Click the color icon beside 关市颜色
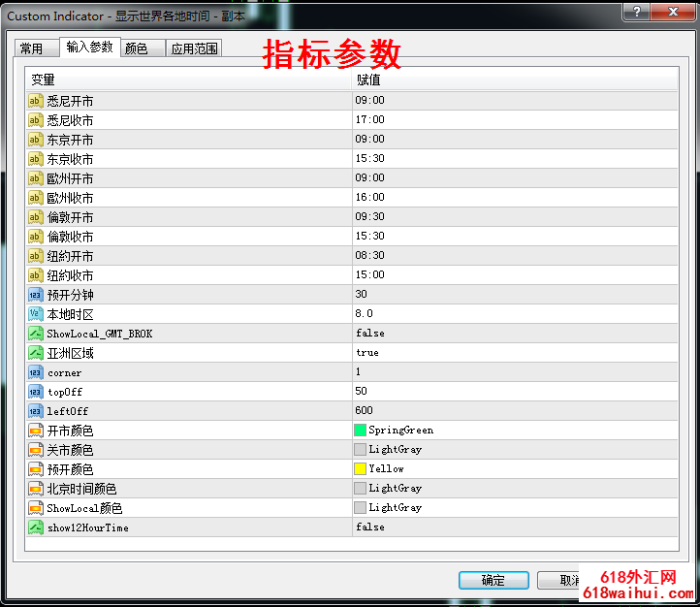 coord(35,450)
